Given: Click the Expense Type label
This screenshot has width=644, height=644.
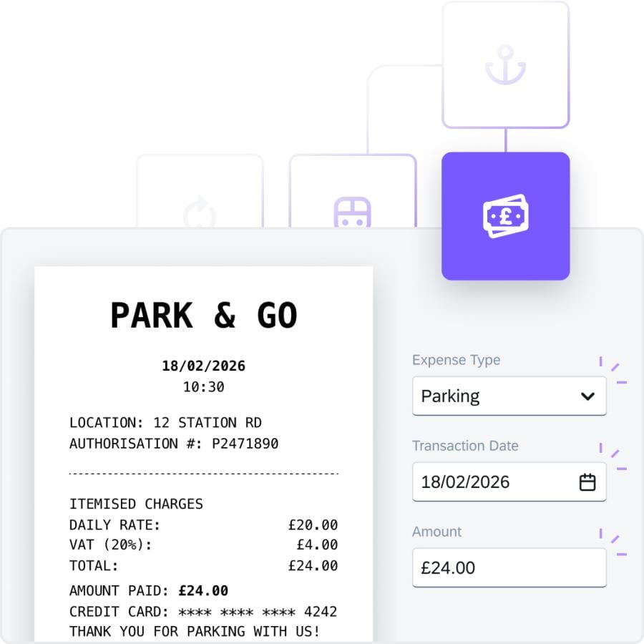Looking at the screenshot, I should point(456,360).
